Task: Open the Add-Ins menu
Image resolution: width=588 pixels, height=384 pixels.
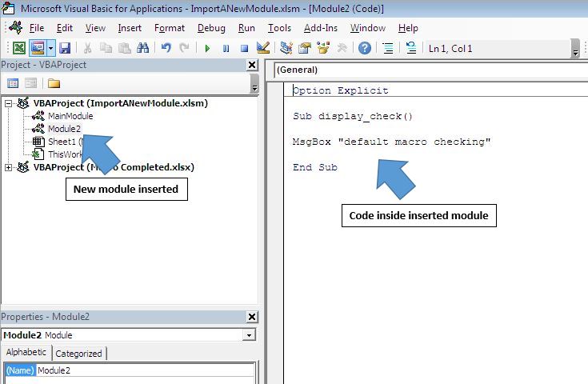Action: click(x=321, y=28)
